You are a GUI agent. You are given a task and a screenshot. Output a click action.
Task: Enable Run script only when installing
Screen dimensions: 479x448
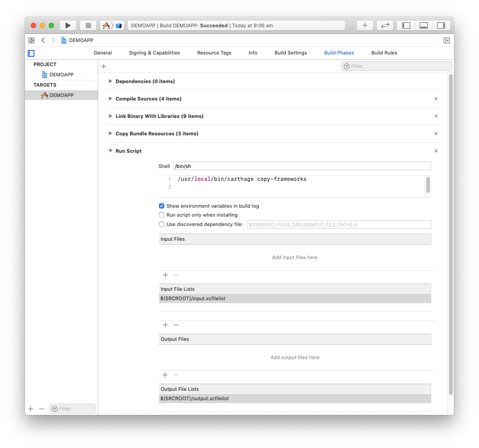click(x=162, y=215)
